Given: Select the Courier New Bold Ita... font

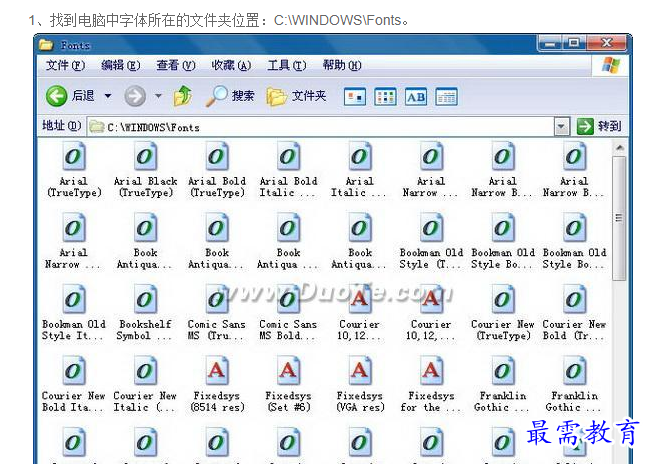Looking at the screenshot, I should tap(74, 384).
